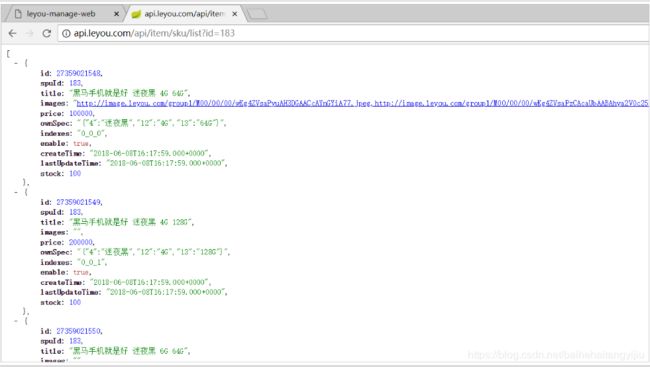Screen dimensions: 650x367
Task: Open a new tab with the new tab button
Action: (x=257, y=14)
